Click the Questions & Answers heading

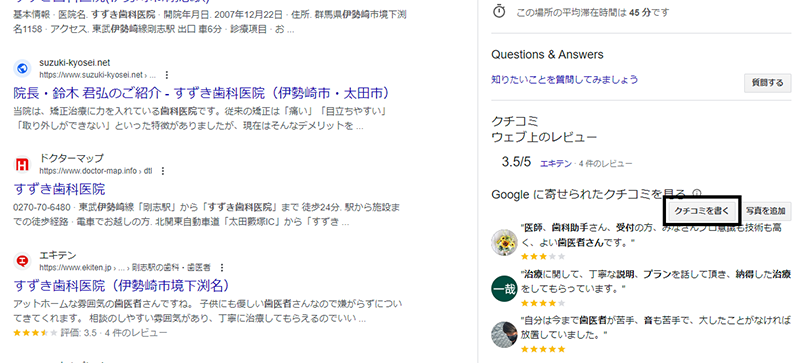(547, 55)
